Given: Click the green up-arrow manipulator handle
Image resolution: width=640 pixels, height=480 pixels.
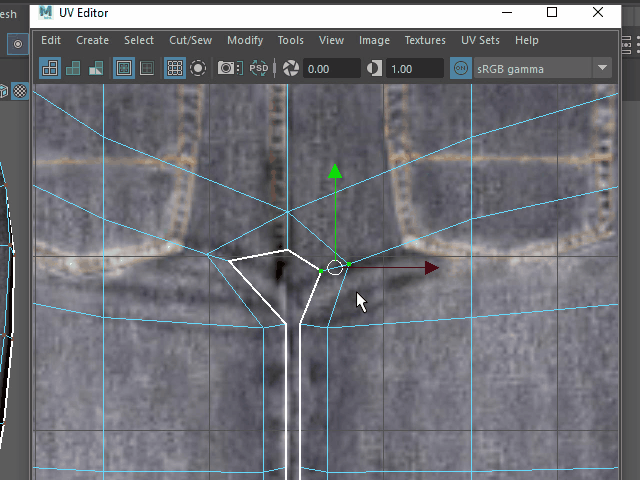Looking at the screenshot, I should coord(335,172).
